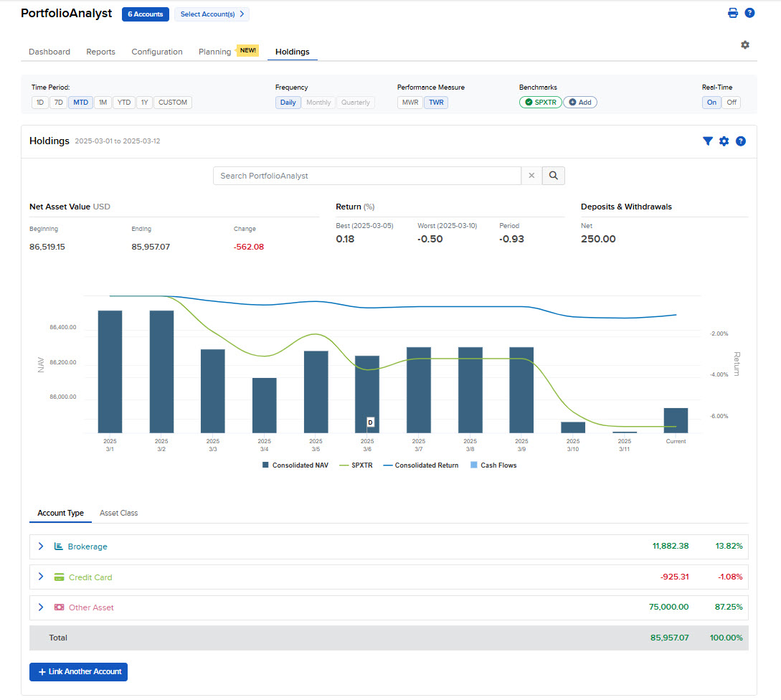The height and width of the screenshot is (700, 781).
Task: Open the Reports tab
Action: click(100, 52)
